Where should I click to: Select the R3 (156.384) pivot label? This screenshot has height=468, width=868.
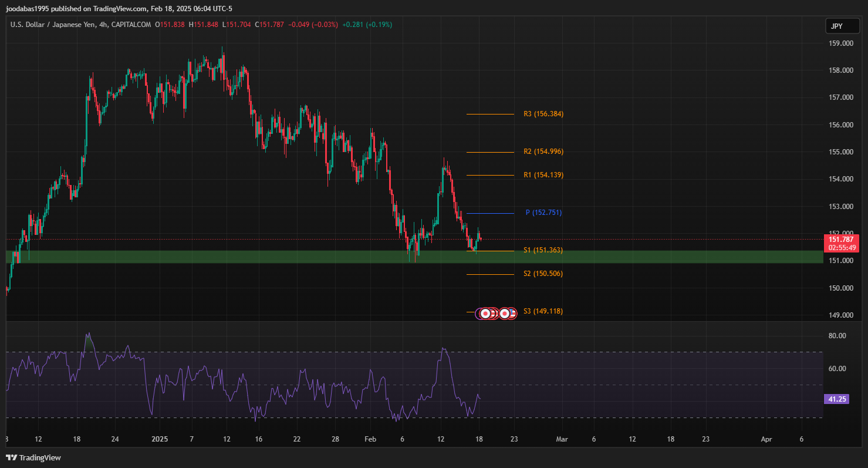(x=543, y=114)
